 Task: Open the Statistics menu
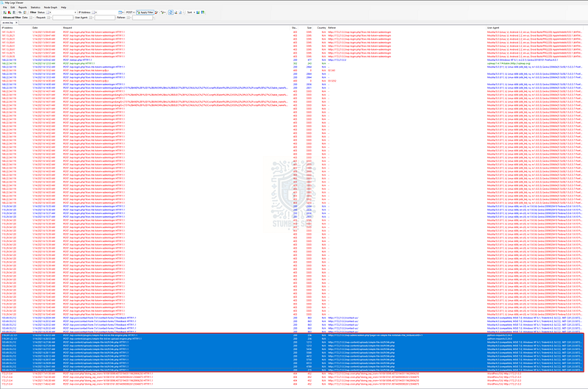tap(35, 7)
